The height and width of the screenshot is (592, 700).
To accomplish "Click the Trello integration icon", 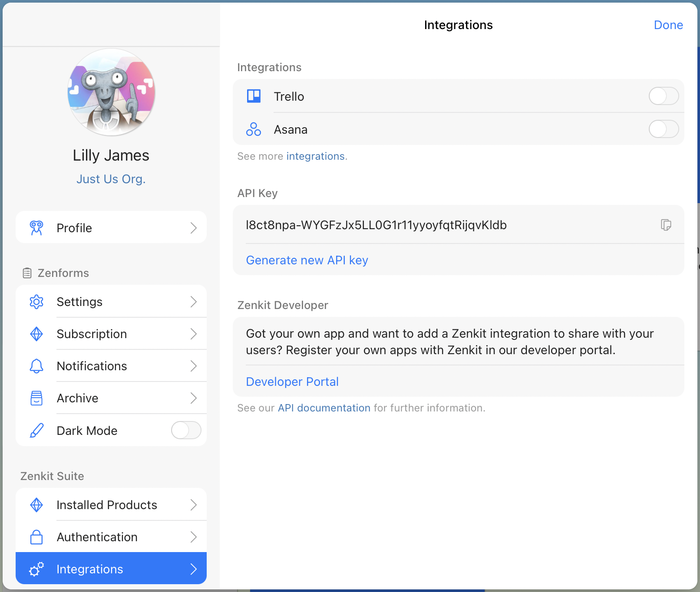I will 254,96.
